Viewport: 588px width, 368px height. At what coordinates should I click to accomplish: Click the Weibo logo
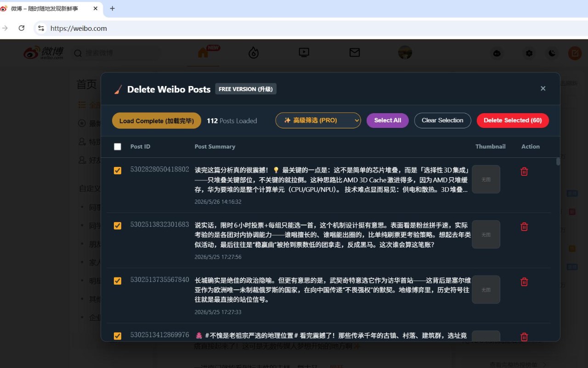coord(44,53)
